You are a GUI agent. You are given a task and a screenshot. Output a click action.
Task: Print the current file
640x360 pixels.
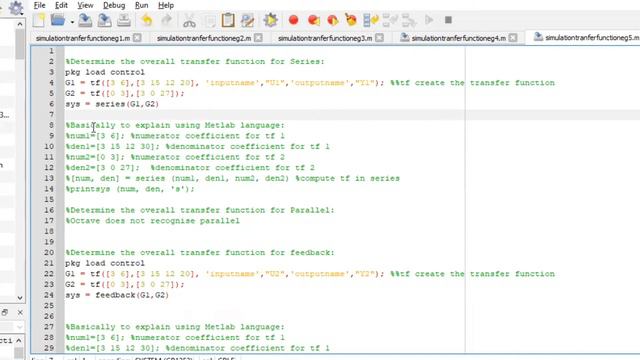click(124, 20)
